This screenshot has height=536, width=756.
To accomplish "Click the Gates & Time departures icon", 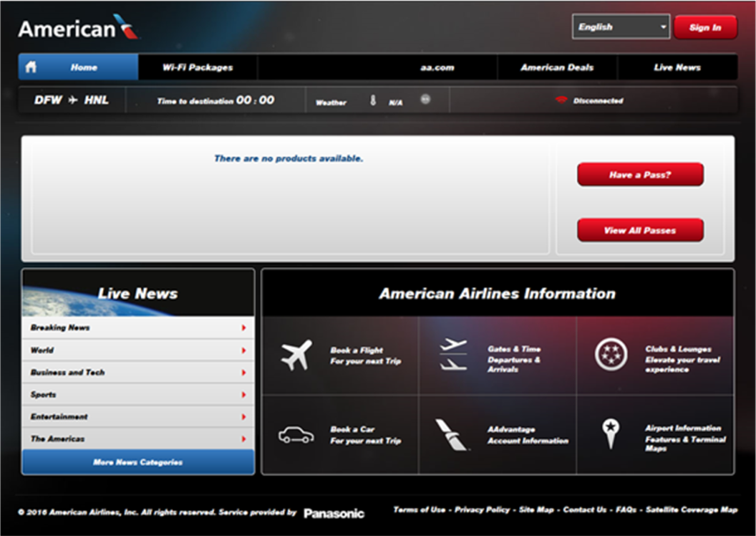I will pos(453,354).
